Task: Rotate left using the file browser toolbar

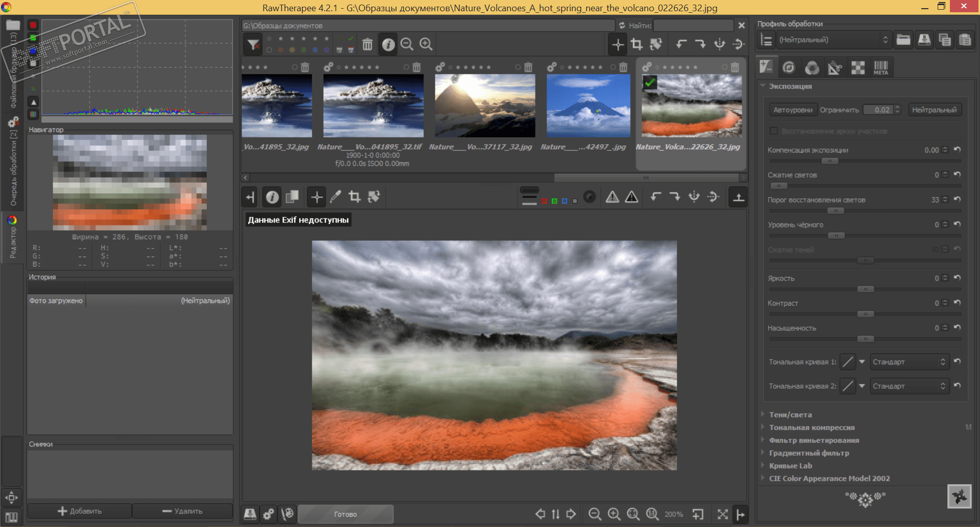Action: tap(681, 44)
